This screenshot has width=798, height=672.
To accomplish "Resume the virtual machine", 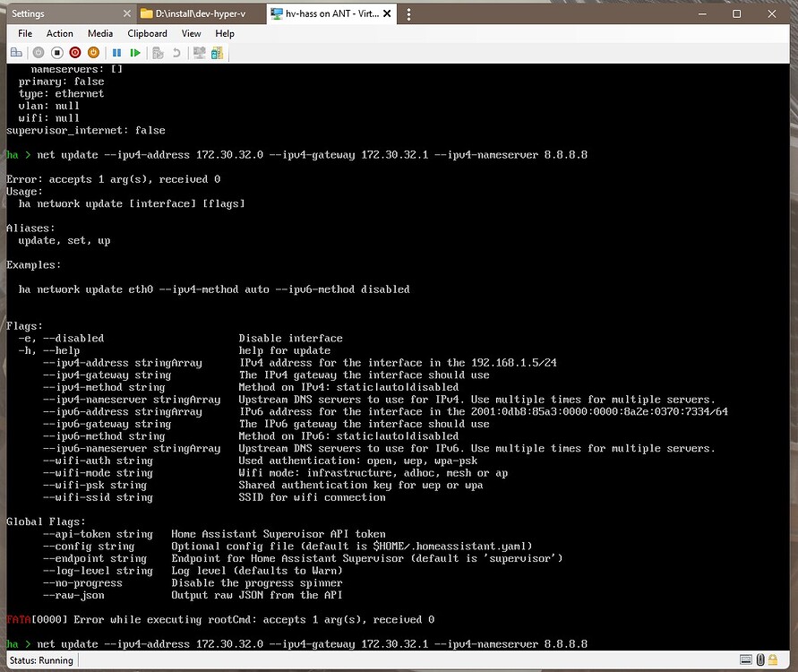I will click(136, 52).
